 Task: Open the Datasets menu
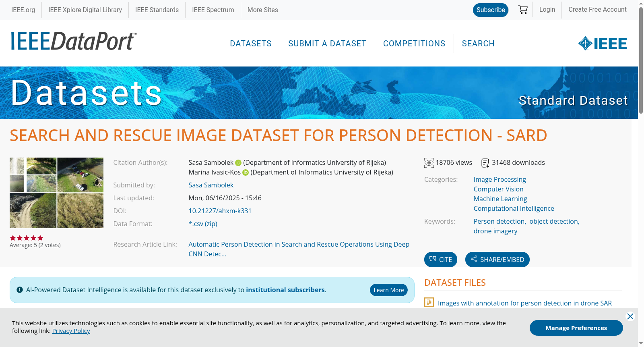pos(251,44)
